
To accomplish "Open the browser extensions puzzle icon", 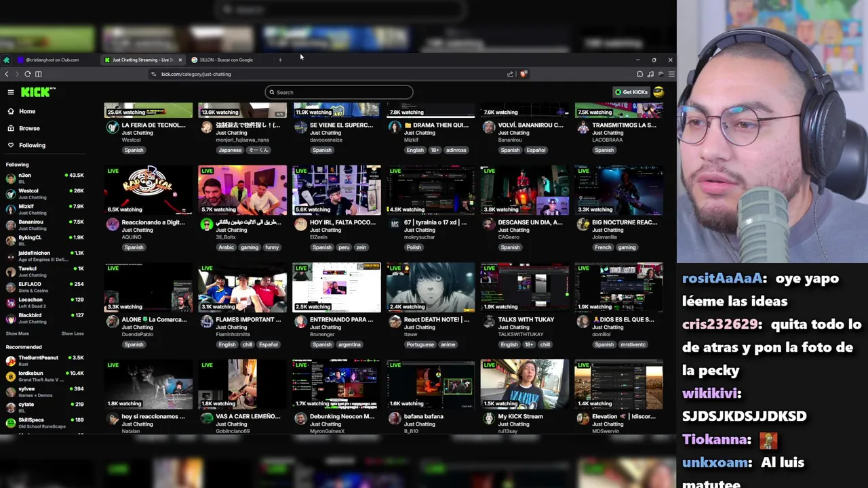I will (x=639, y=74).
